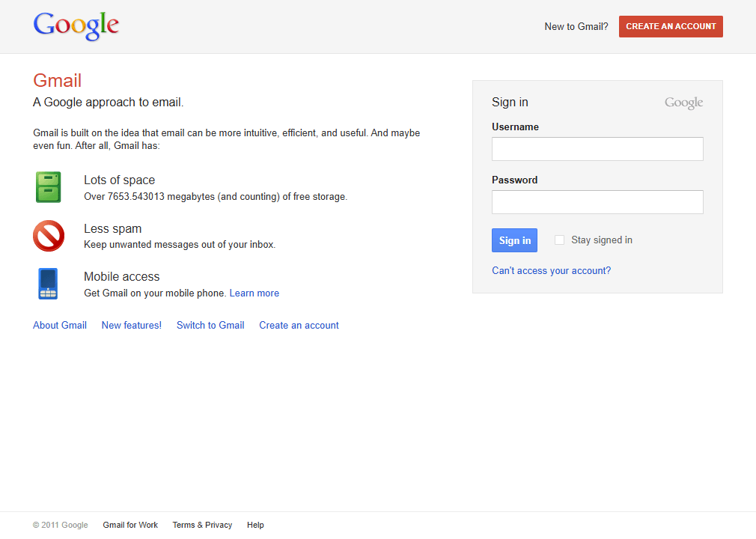
Task: Focus the Password input field
Action: [597, 202]
